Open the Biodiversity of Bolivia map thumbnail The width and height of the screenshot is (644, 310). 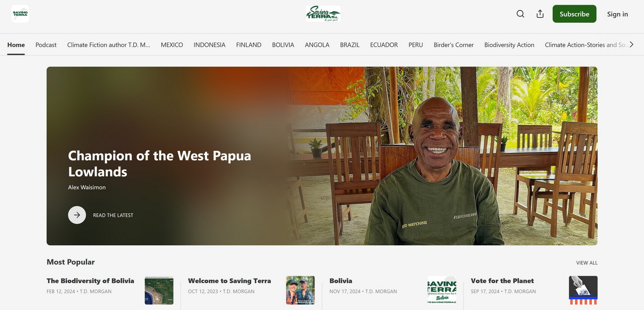pos(159,290)
